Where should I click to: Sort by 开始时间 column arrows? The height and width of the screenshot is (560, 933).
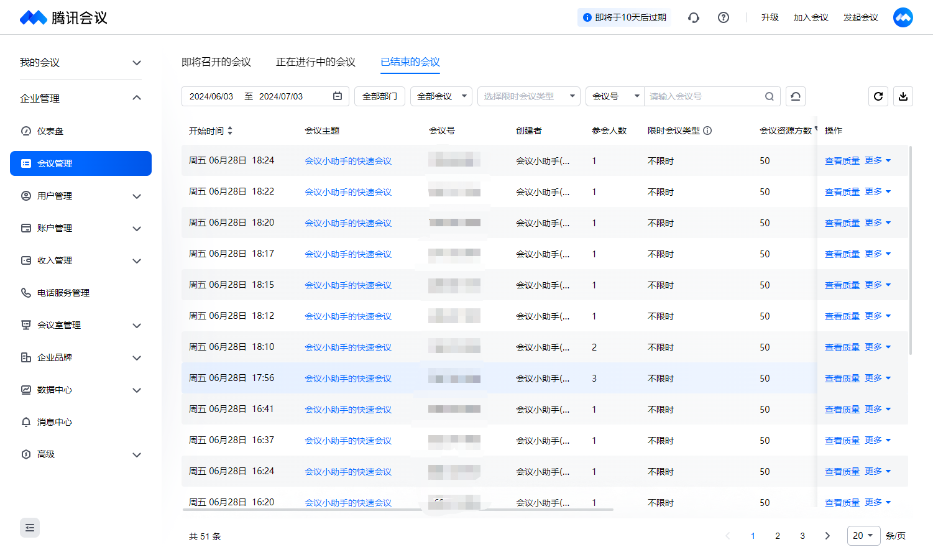pos(230,131)
